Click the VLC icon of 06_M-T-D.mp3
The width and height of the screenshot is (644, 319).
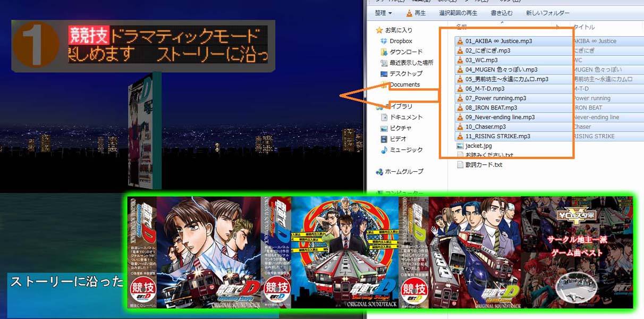[460, 89]
